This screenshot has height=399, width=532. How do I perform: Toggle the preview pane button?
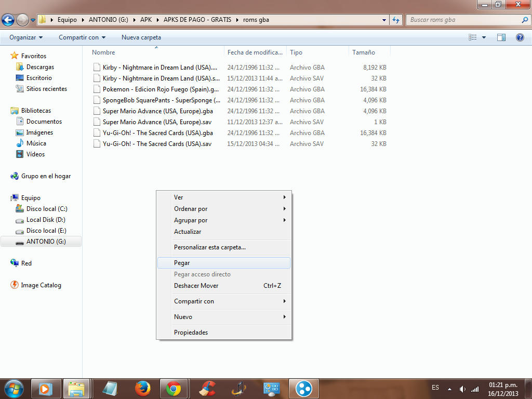pyautogui.click(x=501, y=37)
